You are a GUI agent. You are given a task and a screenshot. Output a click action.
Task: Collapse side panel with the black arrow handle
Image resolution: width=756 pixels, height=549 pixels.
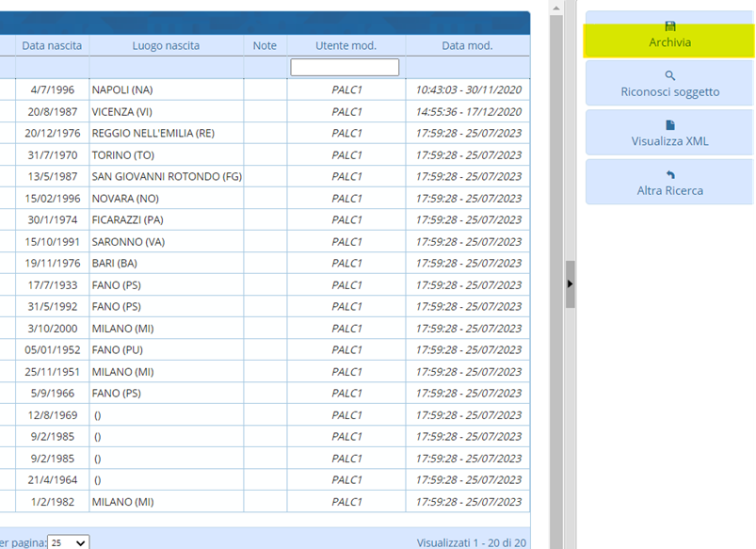(x=570, y=283)
